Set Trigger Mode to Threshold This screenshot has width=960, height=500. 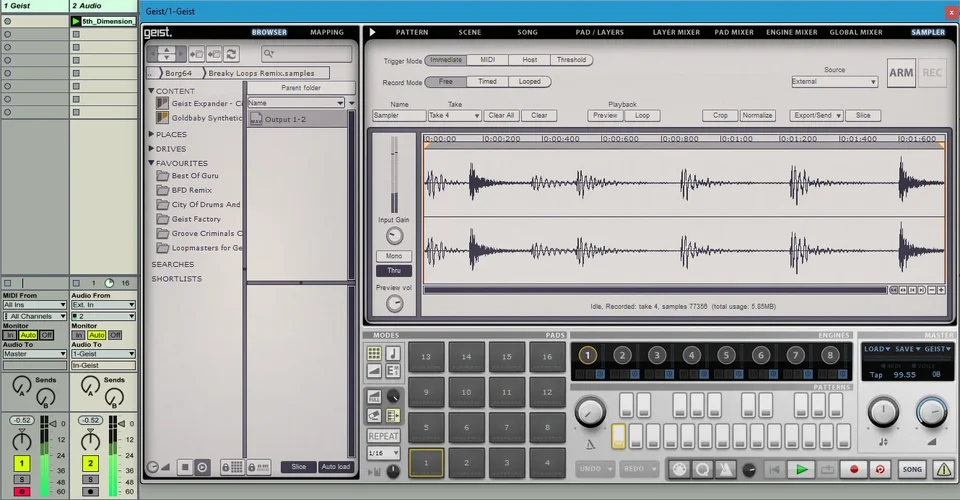click(x=571, y=60)
